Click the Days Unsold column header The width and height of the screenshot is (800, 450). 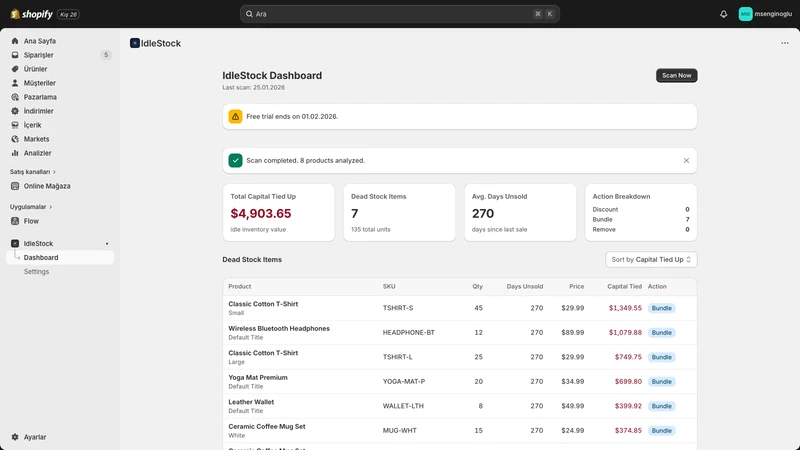pos(524,287)
